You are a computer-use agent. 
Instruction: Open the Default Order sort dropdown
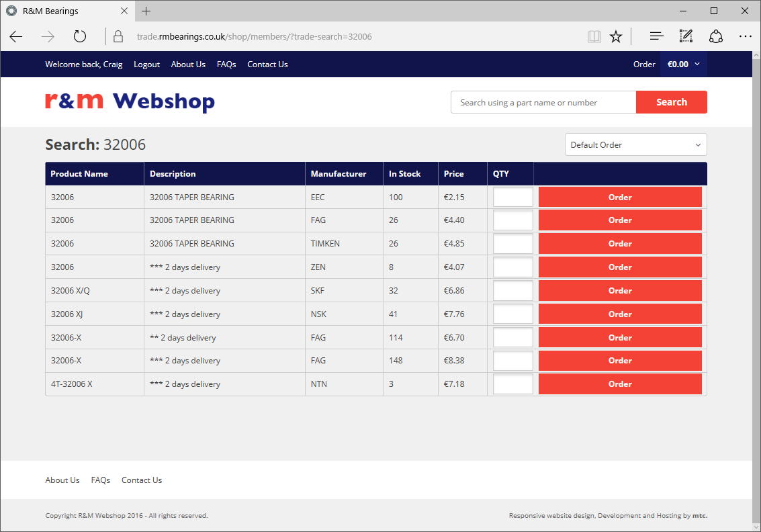click(x=636, y=144)
